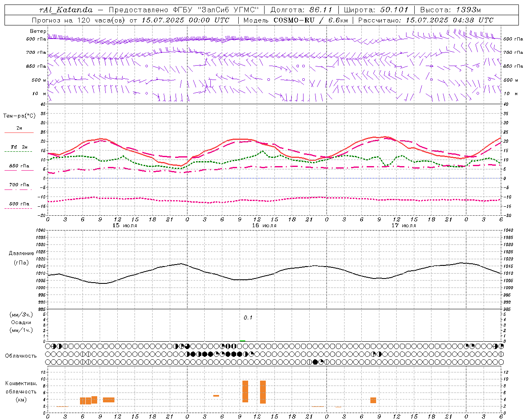
Task: Click the dashed line sample under Td 2м
Action: [18, 152]
